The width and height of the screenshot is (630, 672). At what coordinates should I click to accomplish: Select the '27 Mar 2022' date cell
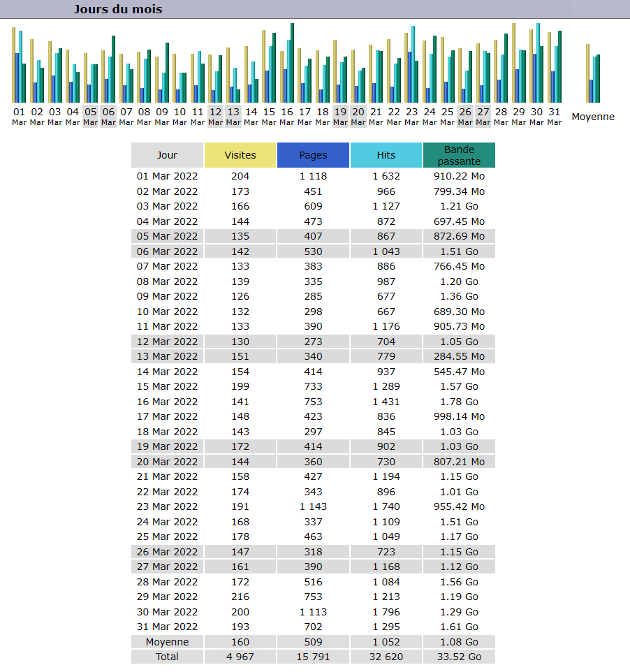tap(167, 566)
